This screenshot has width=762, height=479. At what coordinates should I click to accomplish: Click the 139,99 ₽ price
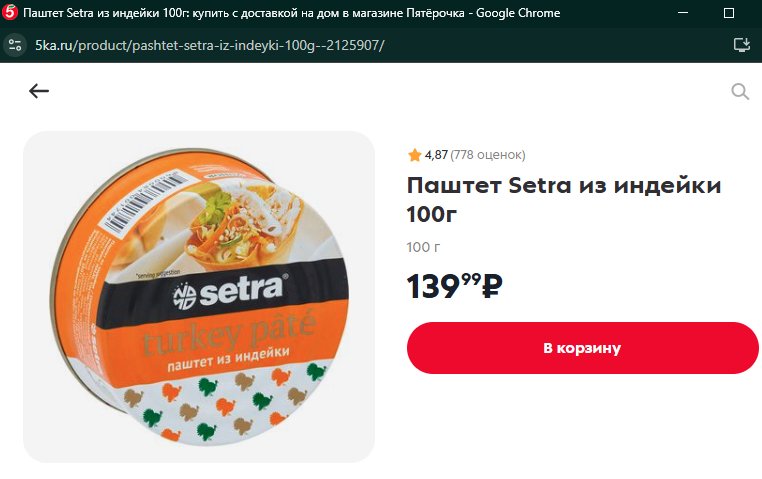[x=454, y=286]
